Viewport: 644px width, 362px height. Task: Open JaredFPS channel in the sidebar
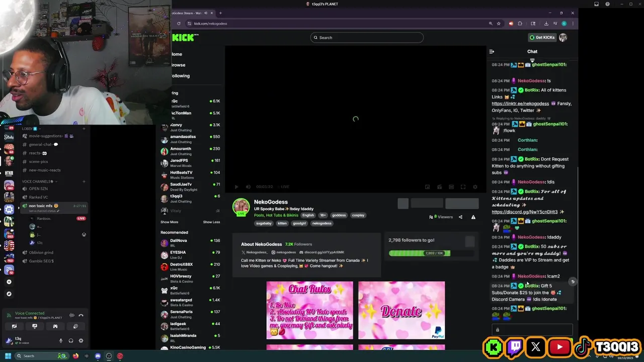[190, 163]
